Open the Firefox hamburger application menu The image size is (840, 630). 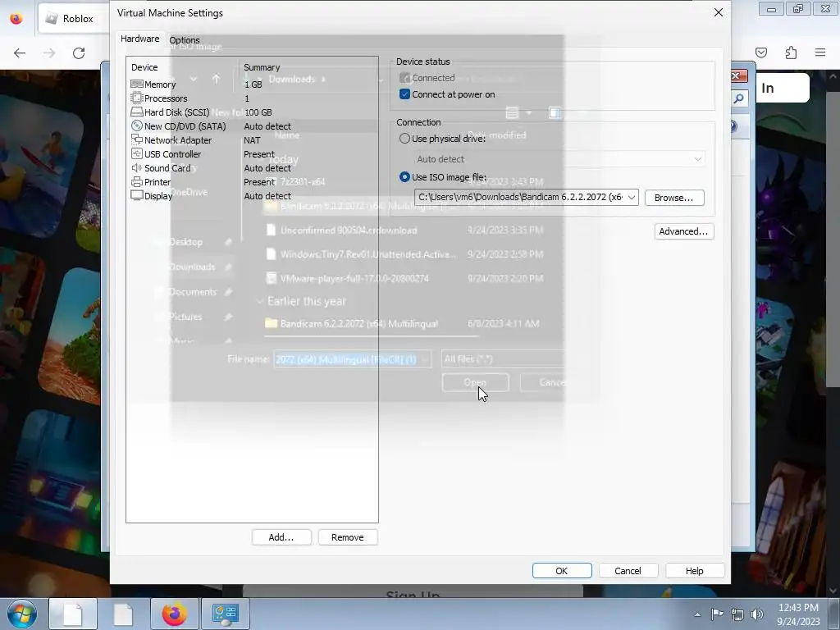[x=820, y=52]
